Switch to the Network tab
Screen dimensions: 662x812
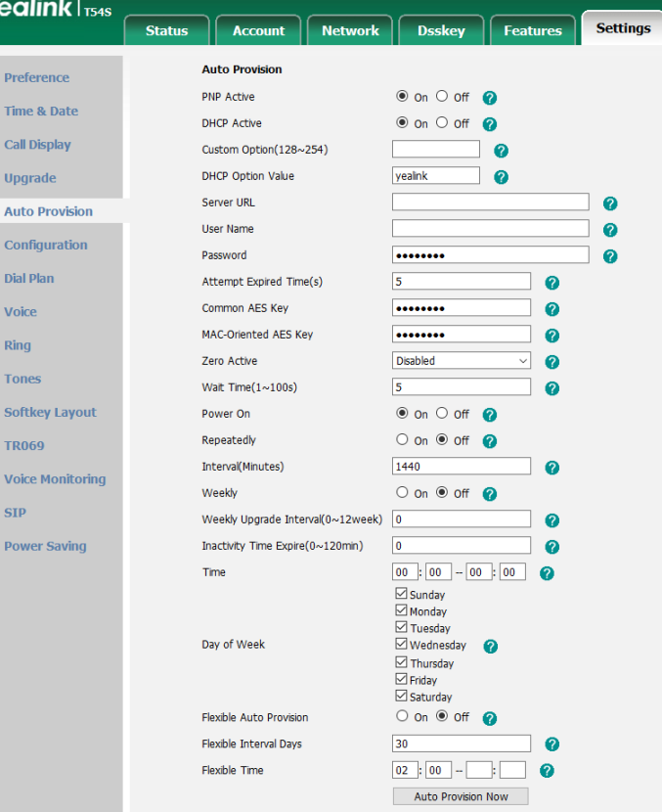[x=350, y=30]
